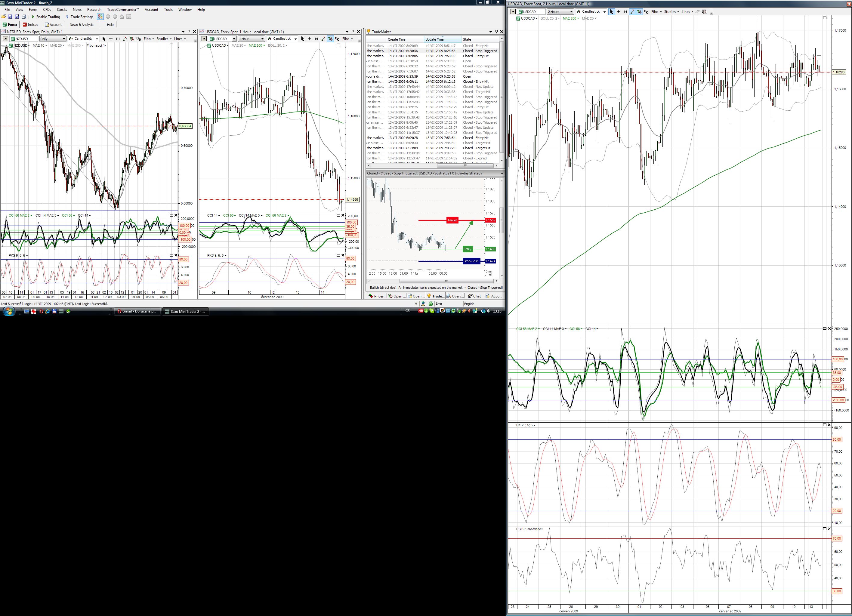
Task: Toggle the highlighted workspace view button in main toolbar
Action: [100, 17]
